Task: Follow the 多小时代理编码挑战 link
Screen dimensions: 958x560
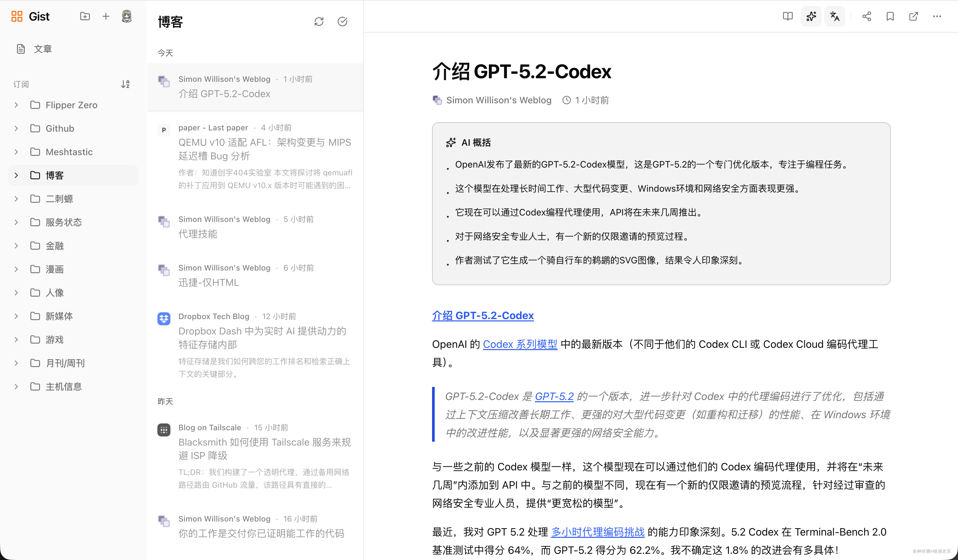Action: 598,532
